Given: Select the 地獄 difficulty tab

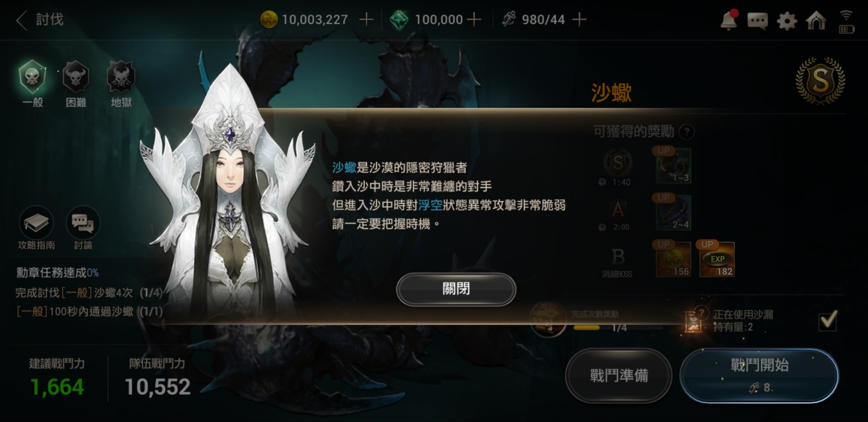Looking at the screenshot, I should tap(121, 84).
